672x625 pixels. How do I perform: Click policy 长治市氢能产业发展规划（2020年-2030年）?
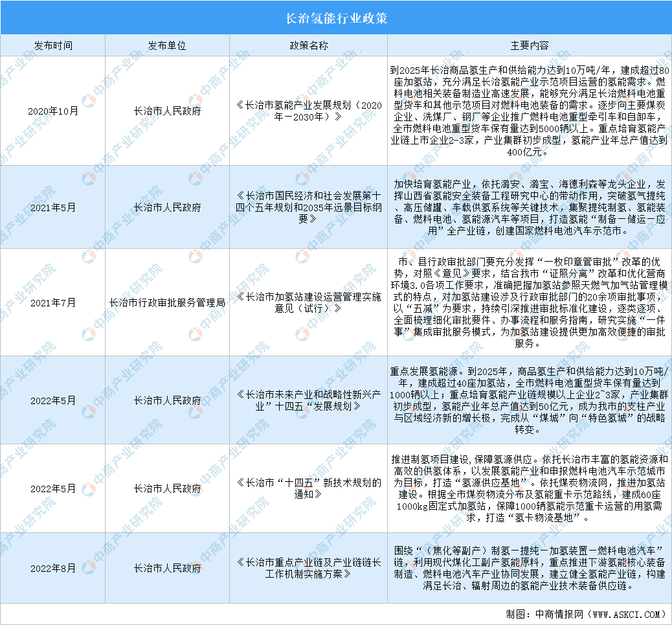(308, 111)
